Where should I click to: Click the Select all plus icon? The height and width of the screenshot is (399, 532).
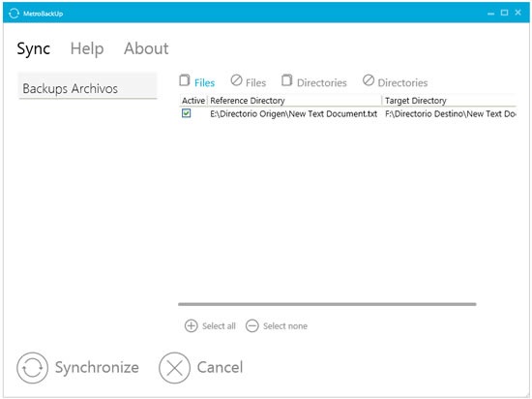point(191,325)
